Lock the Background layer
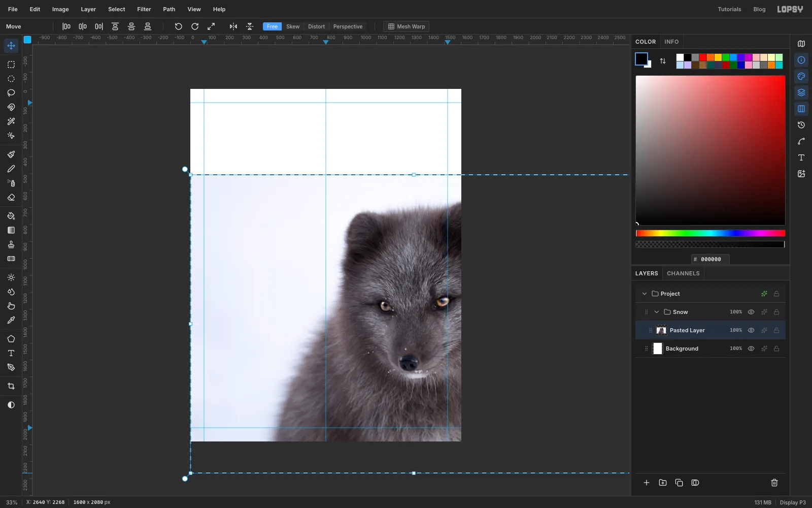Image resolution: width=812 pixels, height=508 pixels. pos(776,348)
